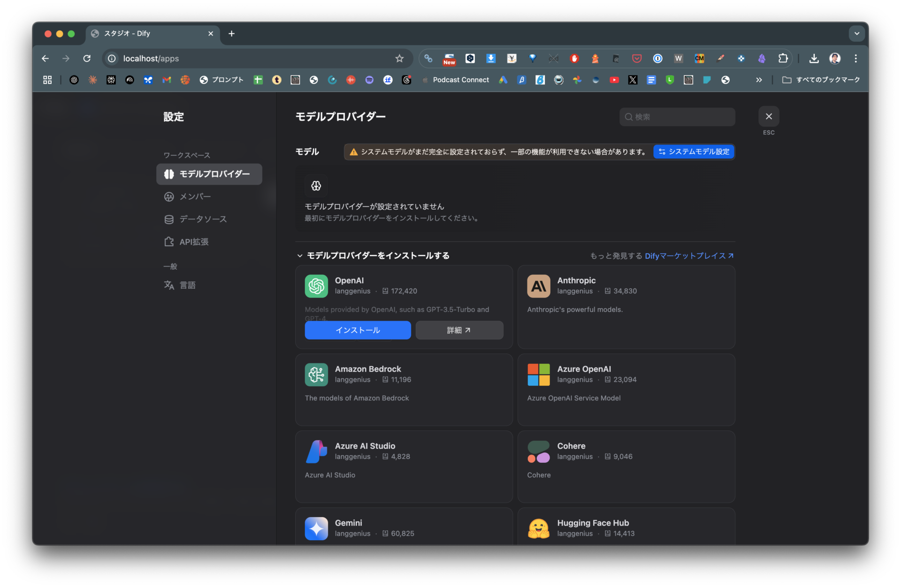
Task: Click the Gemini provider icon
Action: (316, 528)
